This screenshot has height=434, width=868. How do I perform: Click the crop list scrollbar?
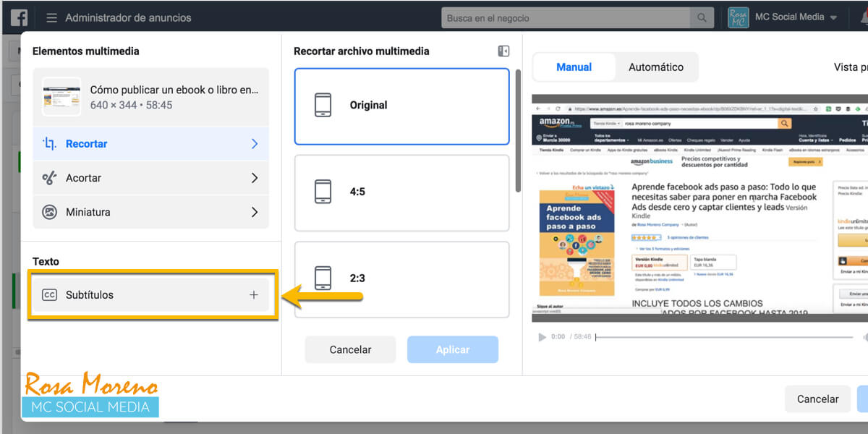pos(517,130)
